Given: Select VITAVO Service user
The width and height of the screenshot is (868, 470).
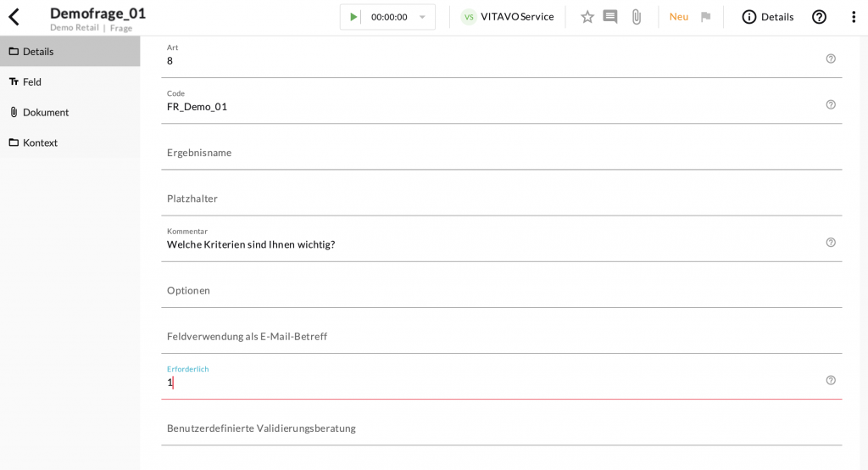Looking at the screenshot, I should (x=507, y=17).
